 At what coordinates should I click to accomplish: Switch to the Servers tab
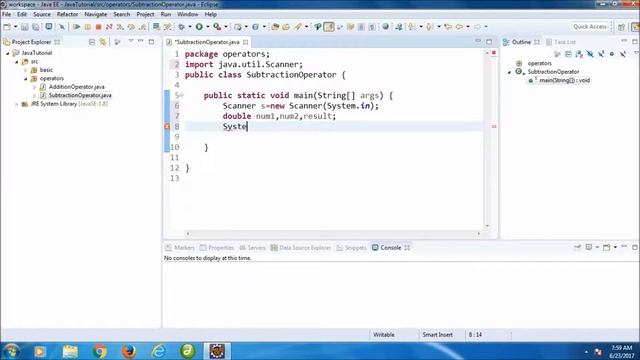[252, 248]
